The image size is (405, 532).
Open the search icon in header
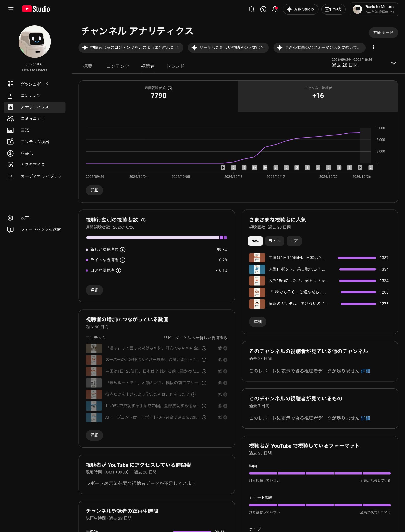pos(252,9)
